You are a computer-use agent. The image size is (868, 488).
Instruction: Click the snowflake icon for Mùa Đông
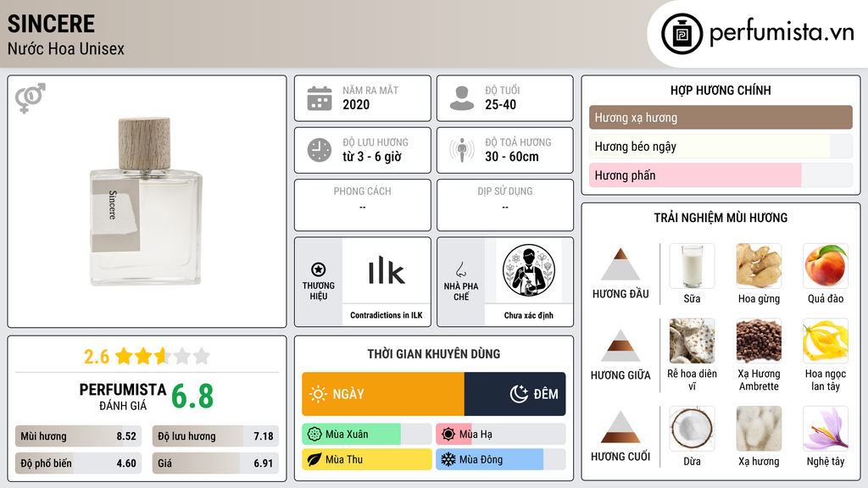(448, 459)
